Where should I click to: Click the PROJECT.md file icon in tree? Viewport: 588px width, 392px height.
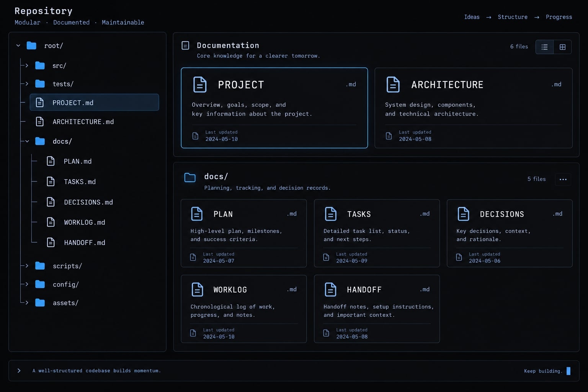[39, 102]
